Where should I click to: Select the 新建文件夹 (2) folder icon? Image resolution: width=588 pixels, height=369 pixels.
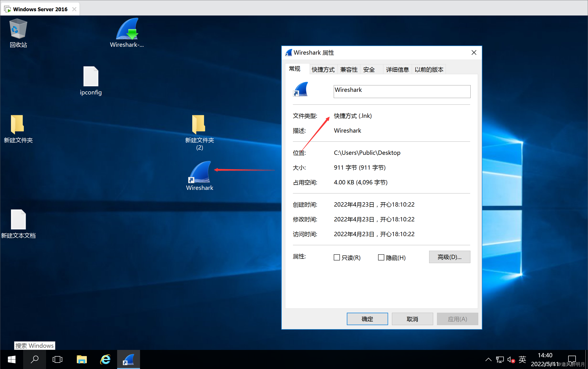[199, 132]
